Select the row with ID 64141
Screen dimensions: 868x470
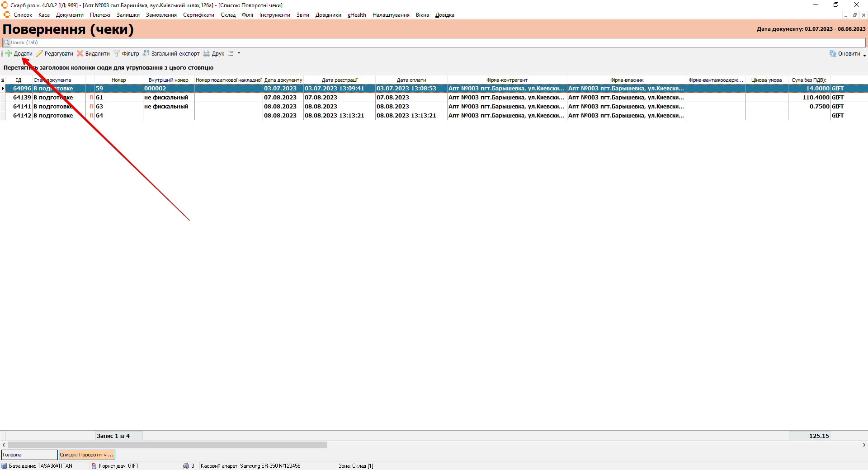point(22,107)
